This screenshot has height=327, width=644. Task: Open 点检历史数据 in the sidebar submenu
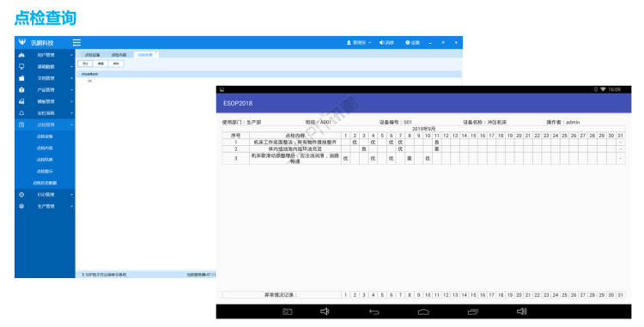(45, 183)
